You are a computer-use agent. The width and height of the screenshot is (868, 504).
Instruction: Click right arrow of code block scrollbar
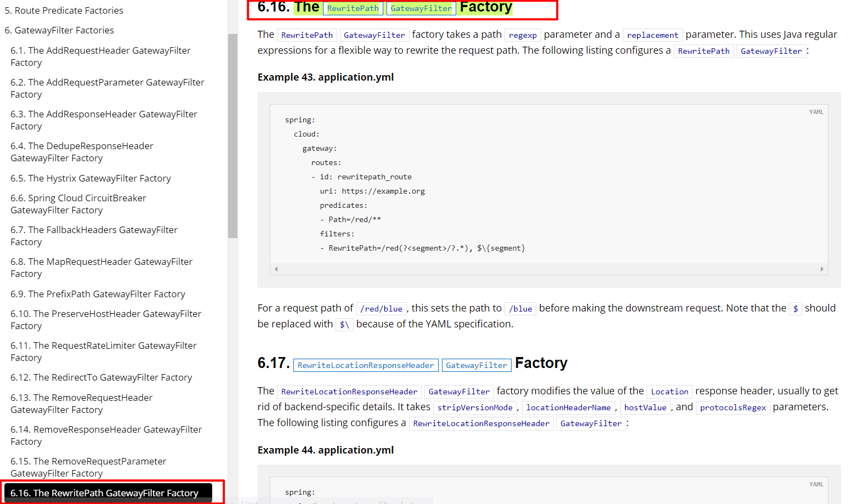point(821,269)
